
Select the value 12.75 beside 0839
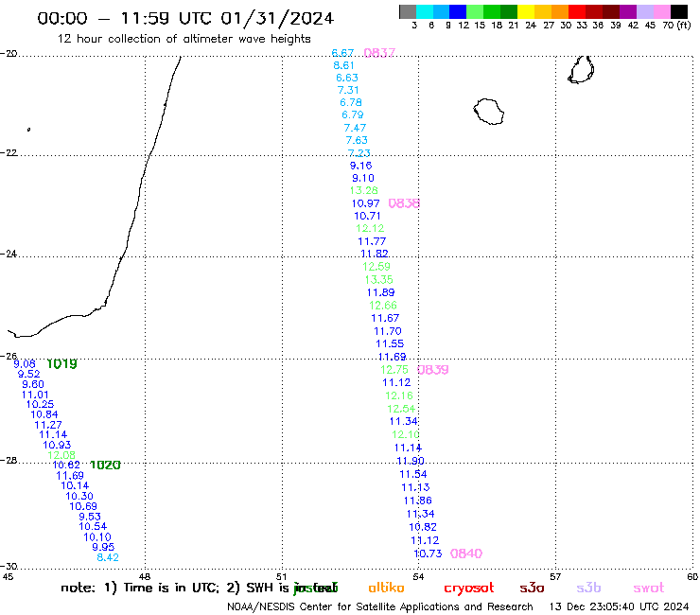tap(394, 370)
